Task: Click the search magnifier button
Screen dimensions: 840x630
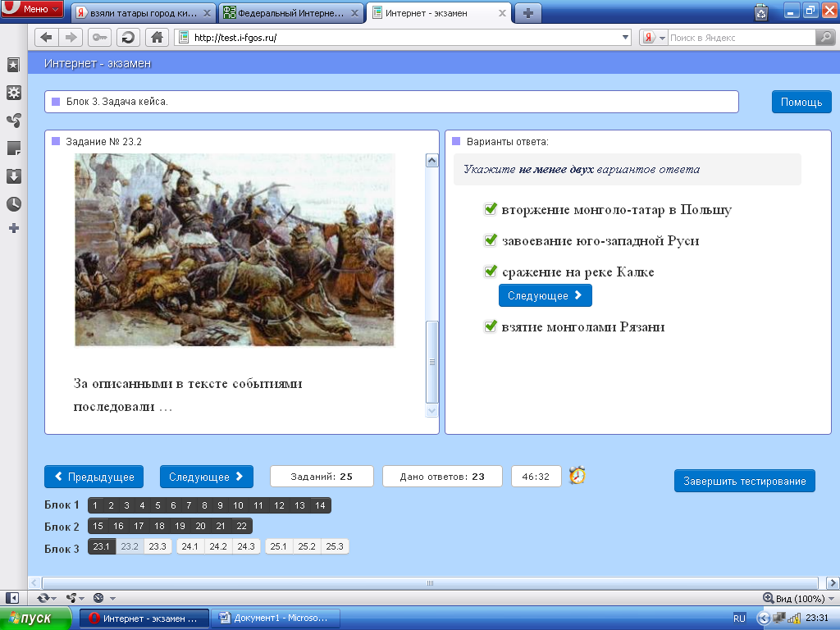Action: coord(825,38)
